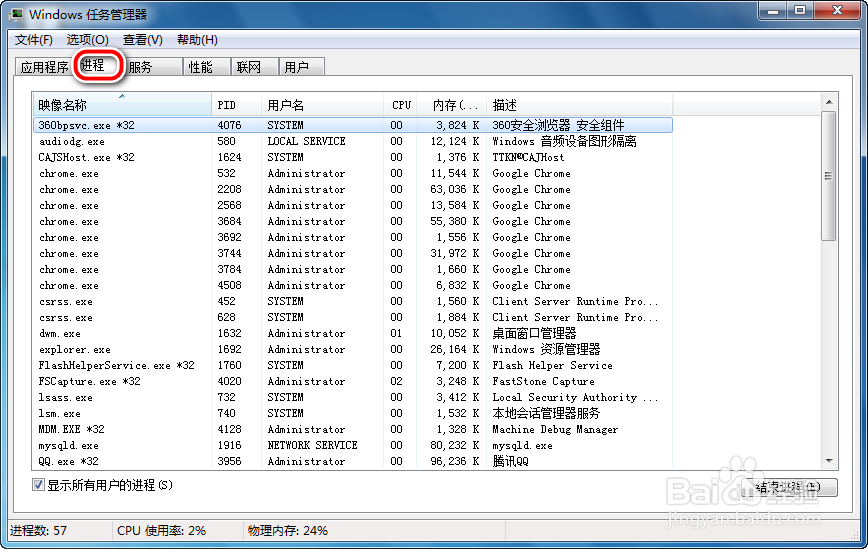
Task: Click the 本地会话管理器服务 description
Action: [546, 413]
